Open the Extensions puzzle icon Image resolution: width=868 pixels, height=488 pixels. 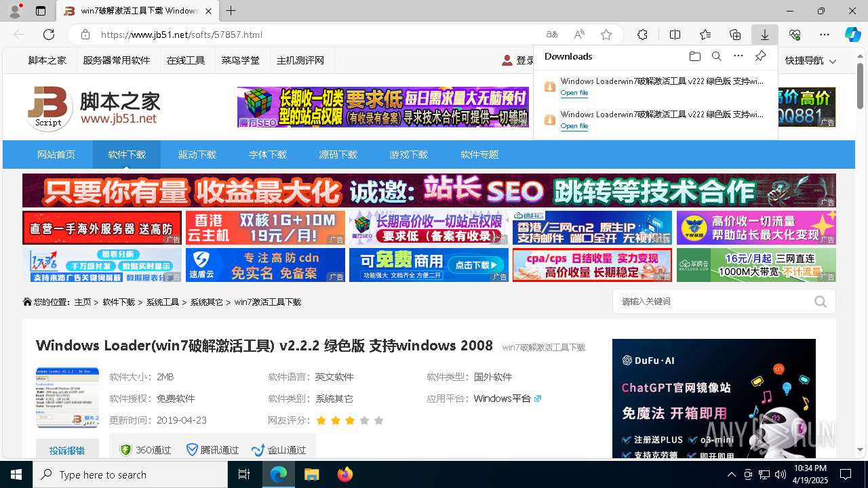(x=642, y=35)
